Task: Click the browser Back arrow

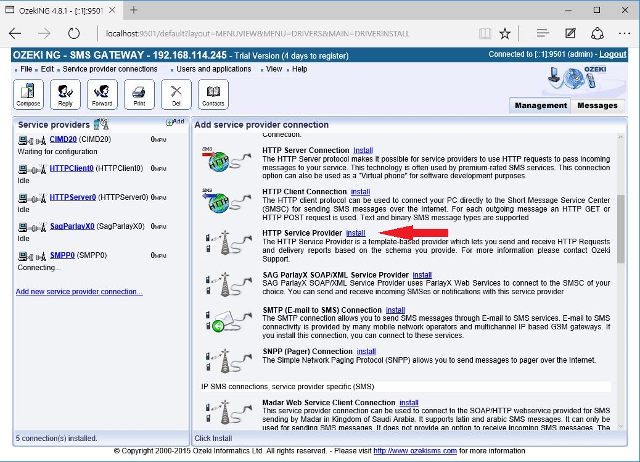Action: [15, 33]
